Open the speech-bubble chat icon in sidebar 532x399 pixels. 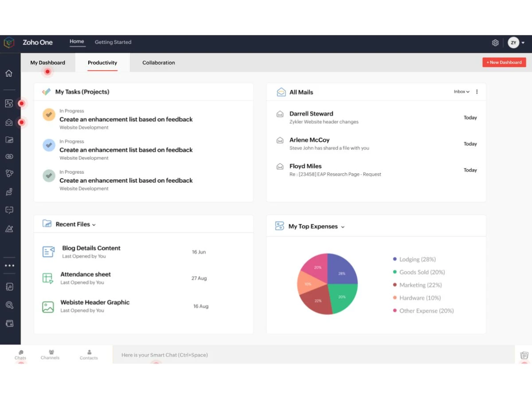click(x=9, y=210)
